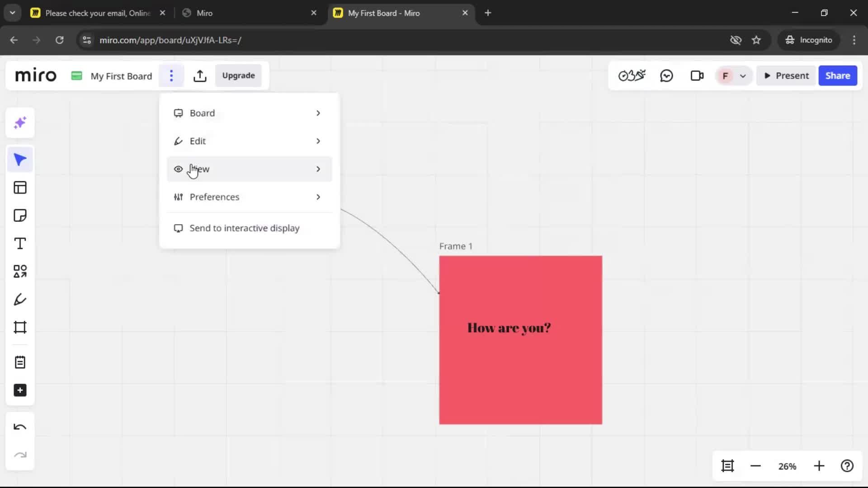Select the Frame tool
This screenshot has width=868, height=488.
point(20,327)
